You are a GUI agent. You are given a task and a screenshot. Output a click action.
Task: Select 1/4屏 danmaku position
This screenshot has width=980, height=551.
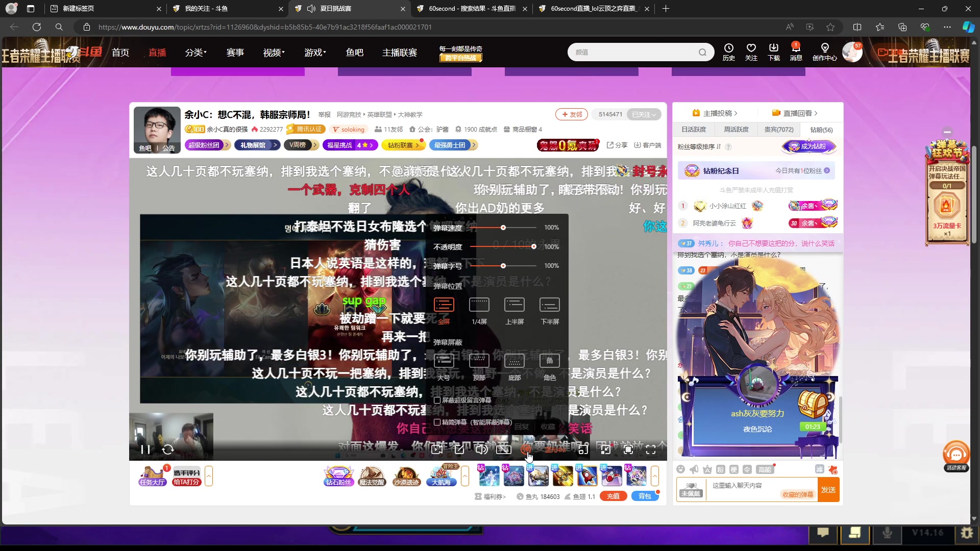pyautogui.click(x=479, y=310)
